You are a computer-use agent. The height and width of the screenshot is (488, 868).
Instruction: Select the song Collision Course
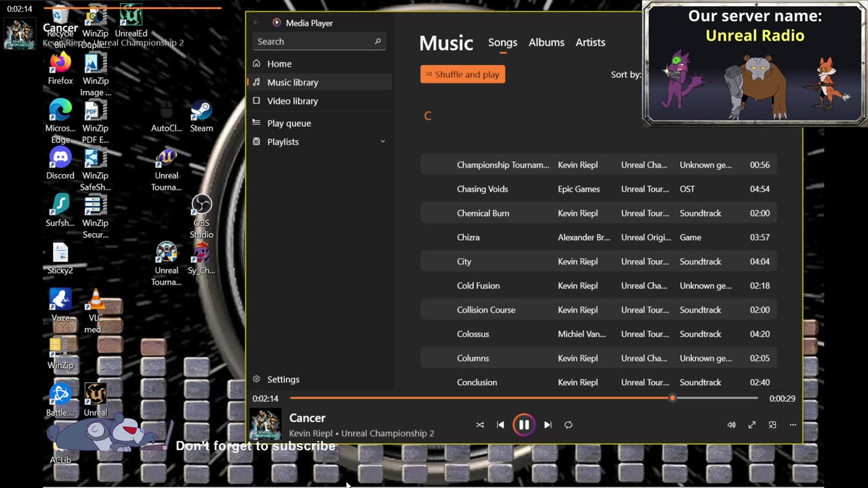(599, 310)
